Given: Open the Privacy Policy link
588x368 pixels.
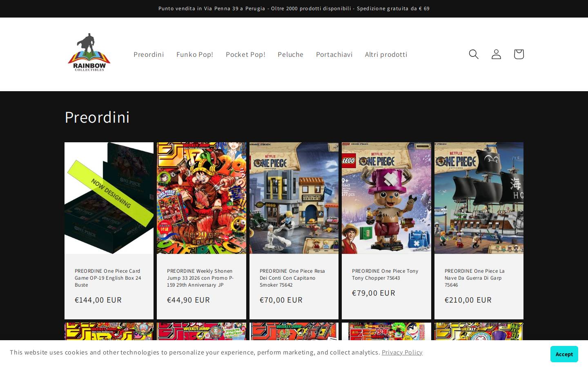Looking at the screenshot, I should point(402,352).
